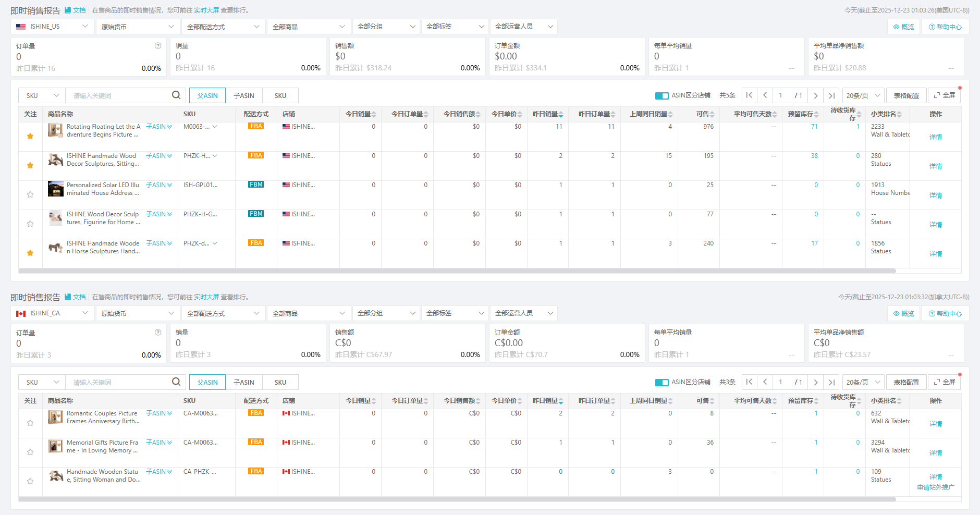Click 概览 button in the US report
The height and width of the screenshot is (515, 980).
[903, 27]
